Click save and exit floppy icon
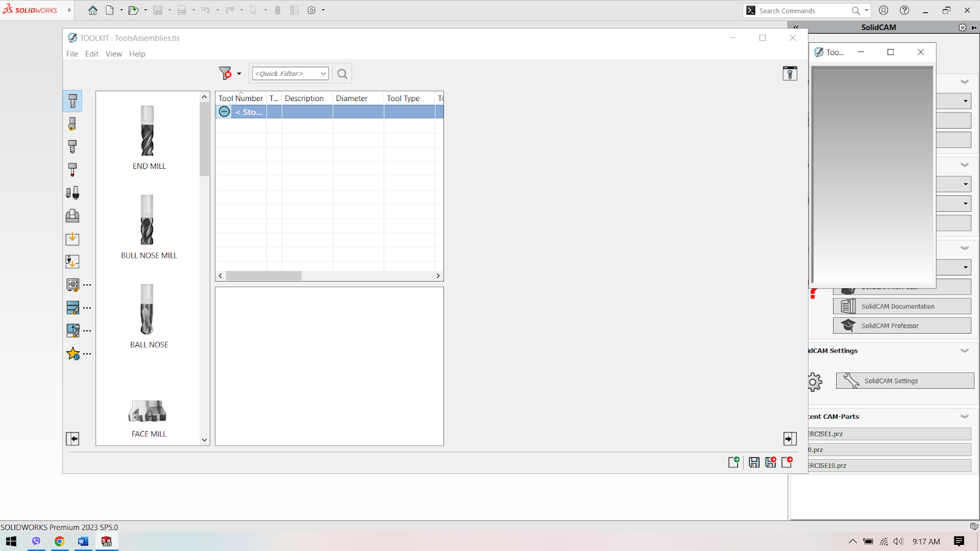Screen dimensions: 980x551 (x=771, y=462)
